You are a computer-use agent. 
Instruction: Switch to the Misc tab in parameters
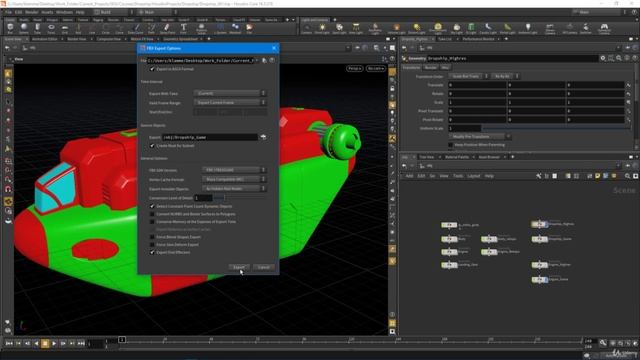[445, 67]
